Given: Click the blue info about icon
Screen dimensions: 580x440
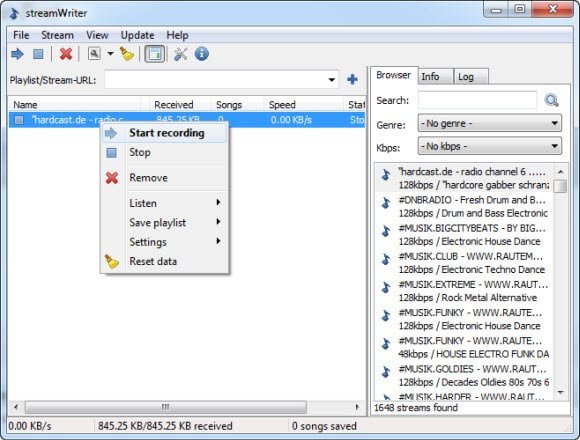Looking at the screenshot, I should point(202,54).
